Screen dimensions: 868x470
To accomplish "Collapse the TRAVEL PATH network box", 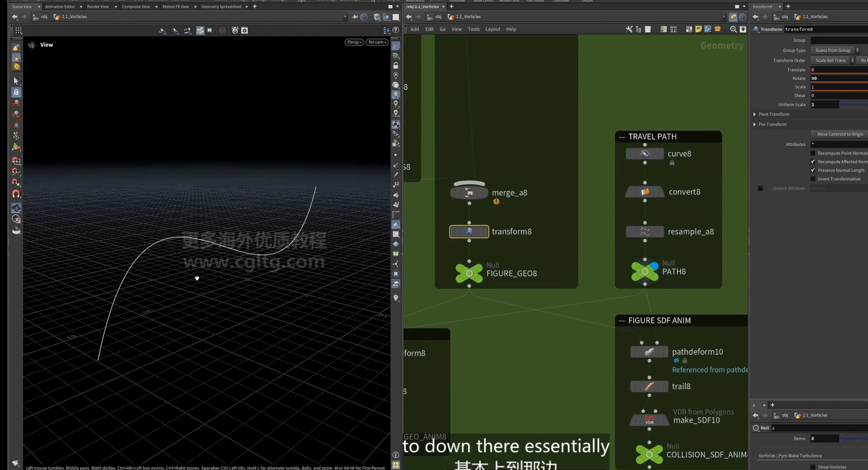I will click(622, 137).
